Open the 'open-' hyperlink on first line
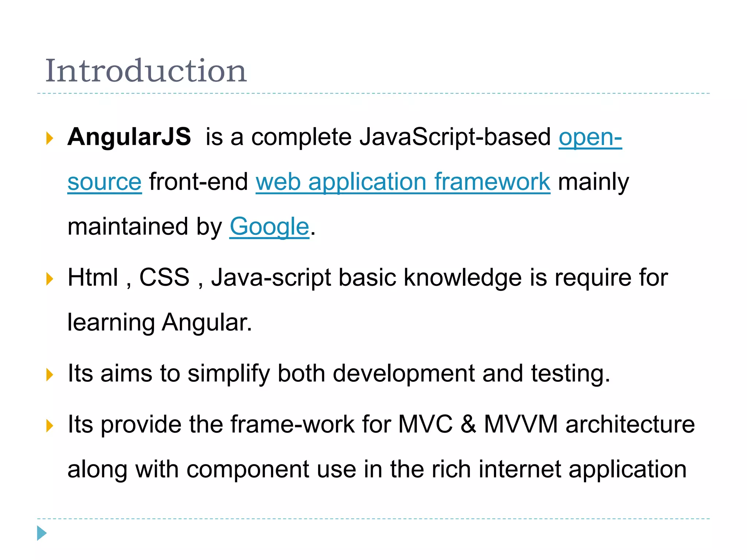Viewport: 747px width, 560px height. 590,138
